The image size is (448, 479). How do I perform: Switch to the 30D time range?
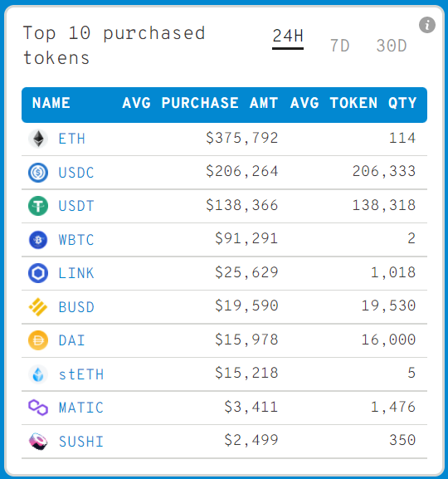coord(392,46)
